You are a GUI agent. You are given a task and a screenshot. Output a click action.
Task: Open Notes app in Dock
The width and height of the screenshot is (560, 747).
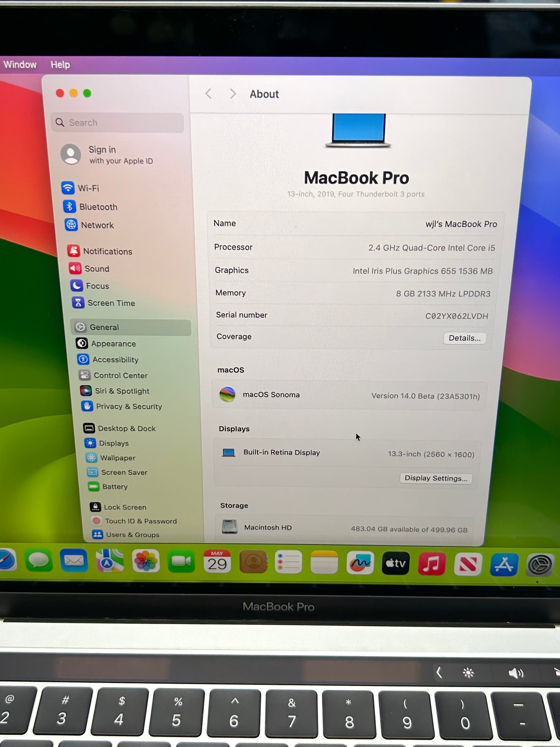tap(324, 562)
